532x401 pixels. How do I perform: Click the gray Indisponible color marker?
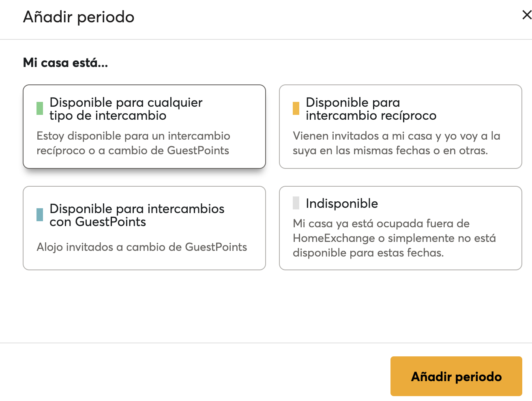pos(296,203)
